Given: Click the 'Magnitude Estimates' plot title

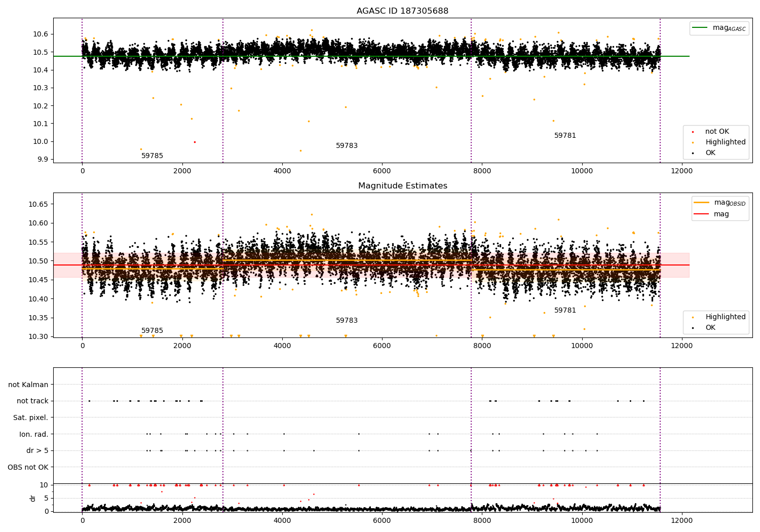Looking at the screenshot, I should coord(402,186).
